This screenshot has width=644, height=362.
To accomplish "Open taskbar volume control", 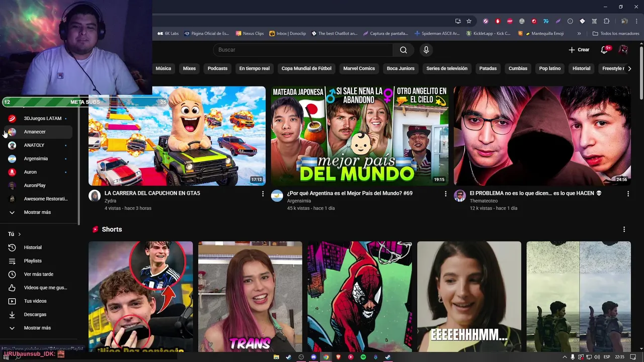I will click(x=597, y=357).
